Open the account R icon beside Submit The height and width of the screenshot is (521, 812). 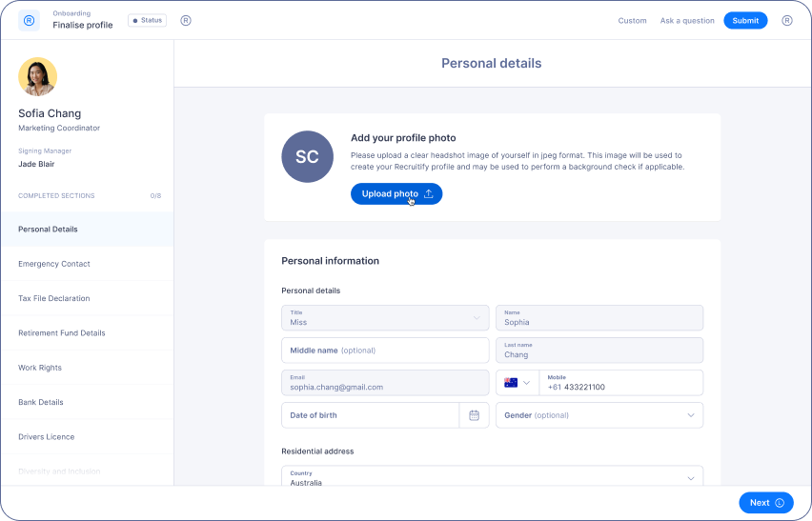coord(786,21)
